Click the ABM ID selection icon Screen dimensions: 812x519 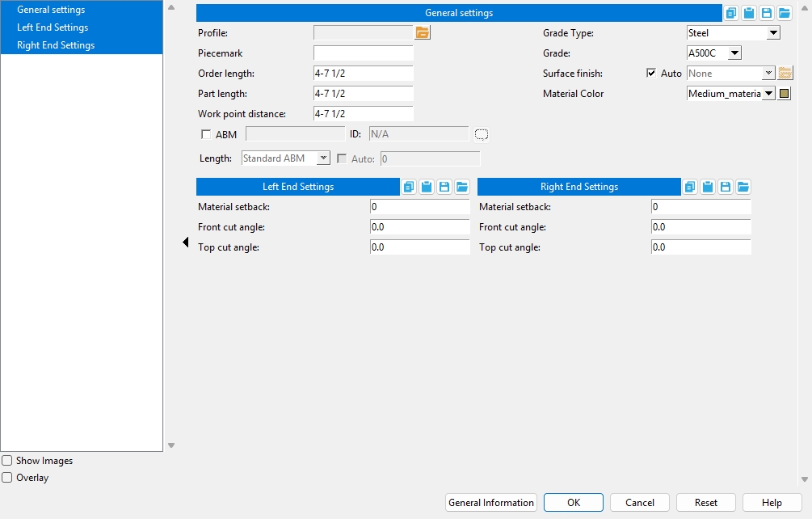(482, 134)
